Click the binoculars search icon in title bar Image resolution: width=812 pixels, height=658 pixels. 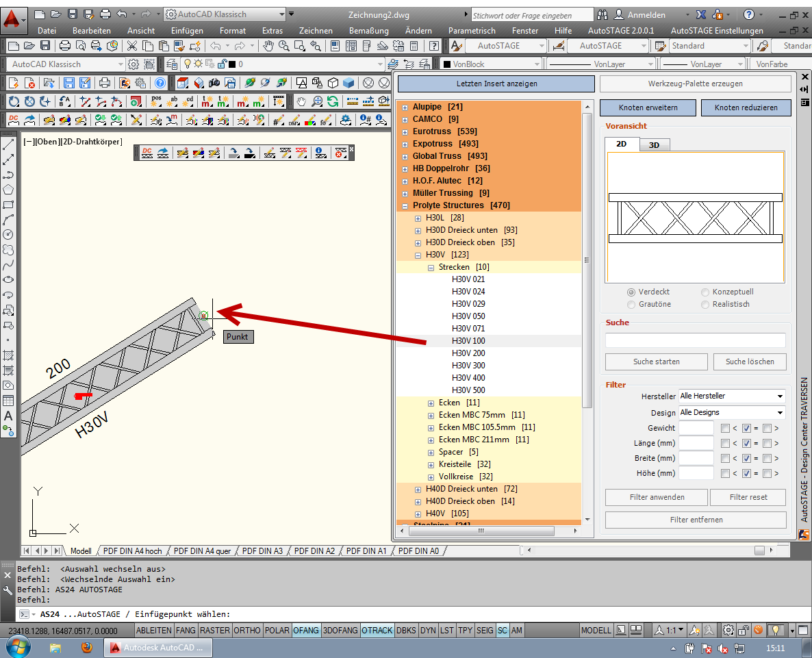[x=602, y=14]
